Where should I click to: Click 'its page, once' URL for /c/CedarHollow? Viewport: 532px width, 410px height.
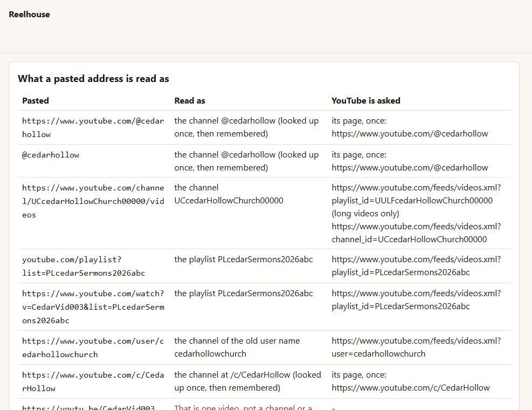click(x=411, y=387)
